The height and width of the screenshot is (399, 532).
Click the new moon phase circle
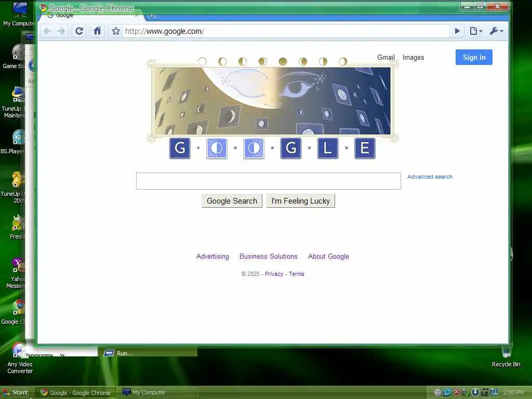coord(202,61)
